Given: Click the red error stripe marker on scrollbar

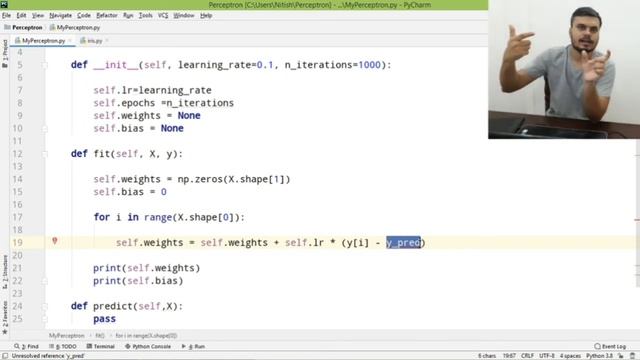Looking at the screenshot, I should coord(637,220).
